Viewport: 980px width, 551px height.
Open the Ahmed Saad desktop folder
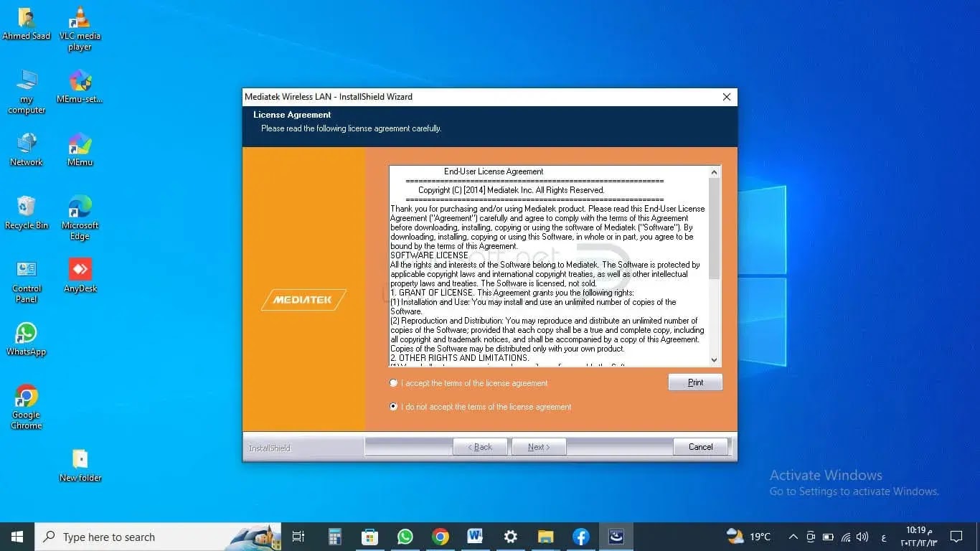tap(27, 24)
